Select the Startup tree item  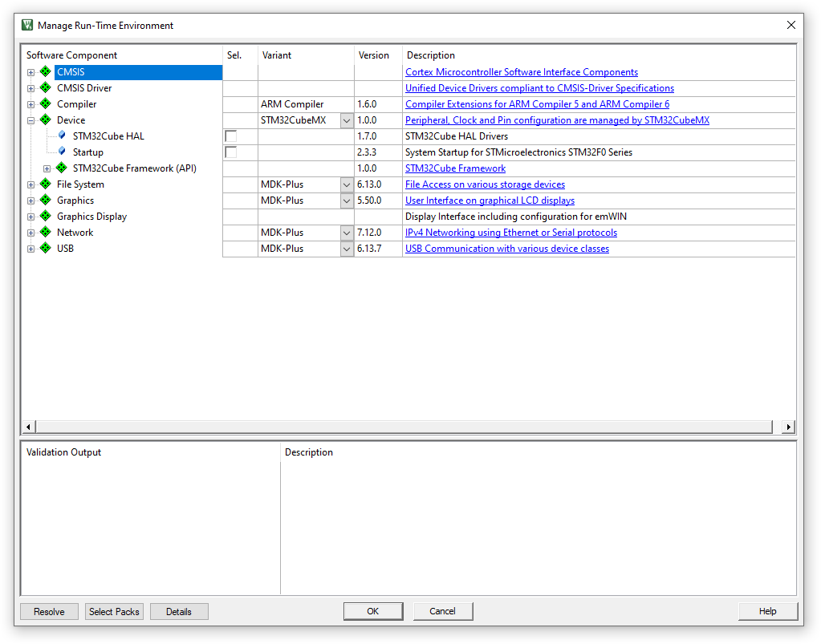88,152
